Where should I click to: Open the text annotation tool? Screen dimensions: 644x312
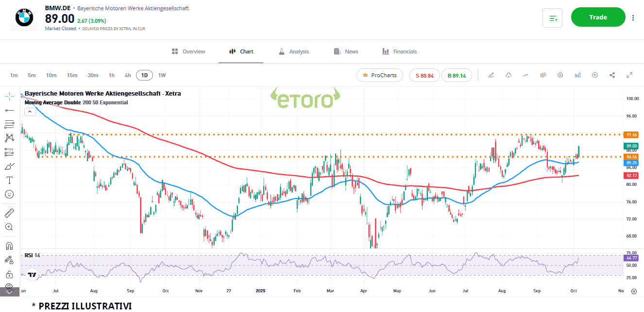point(9,180)
